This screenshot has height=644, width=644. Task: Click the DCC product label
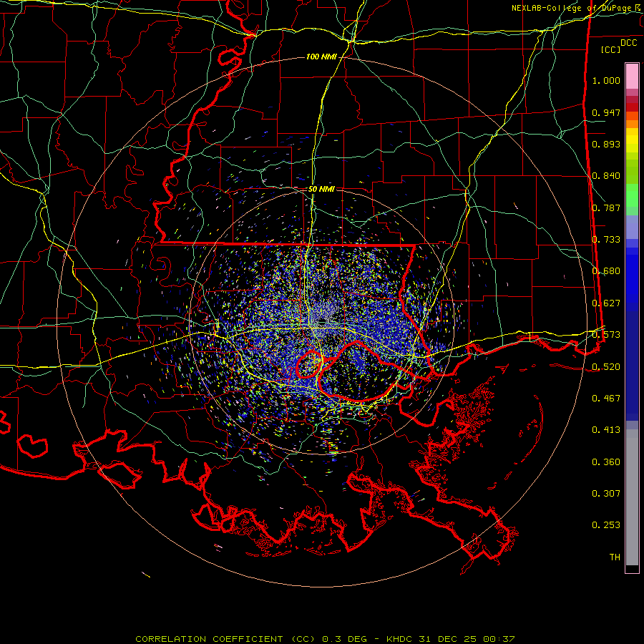pyautogui.click(x=628, y=43)
